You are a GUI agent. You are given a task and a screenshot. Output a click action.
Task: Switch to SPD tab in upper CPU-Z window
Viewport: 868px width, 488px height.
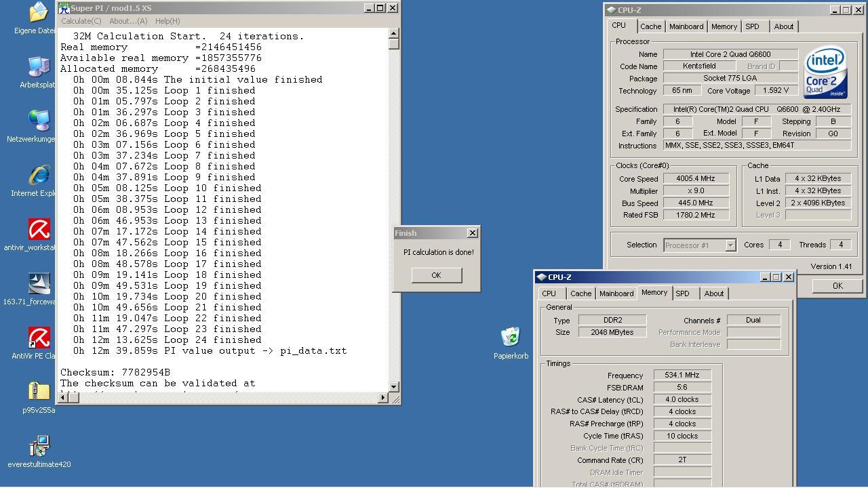[752, 26]
